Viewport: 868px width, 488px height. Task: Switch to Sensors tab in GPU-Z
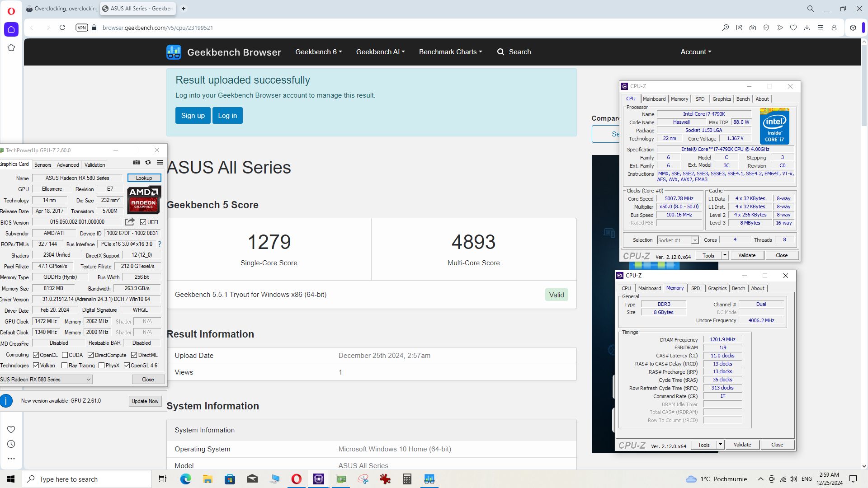(42, 165)
